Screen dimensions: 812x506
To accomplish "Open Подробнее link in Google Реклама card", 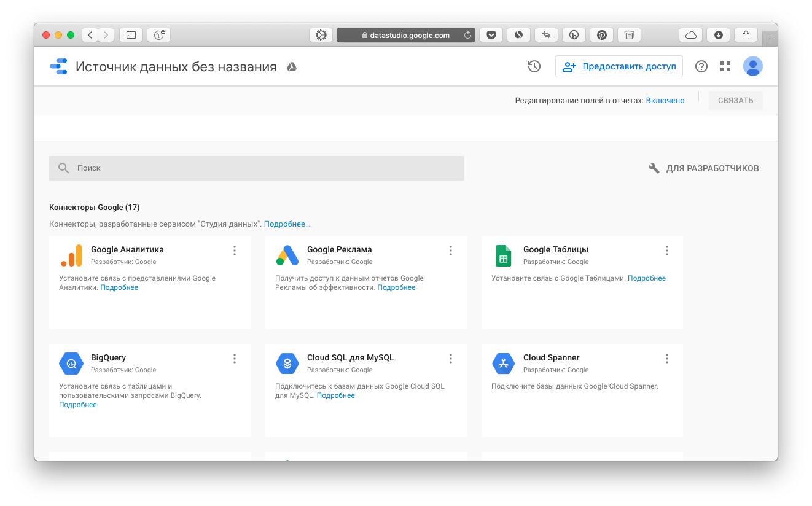I will point(396,287).
